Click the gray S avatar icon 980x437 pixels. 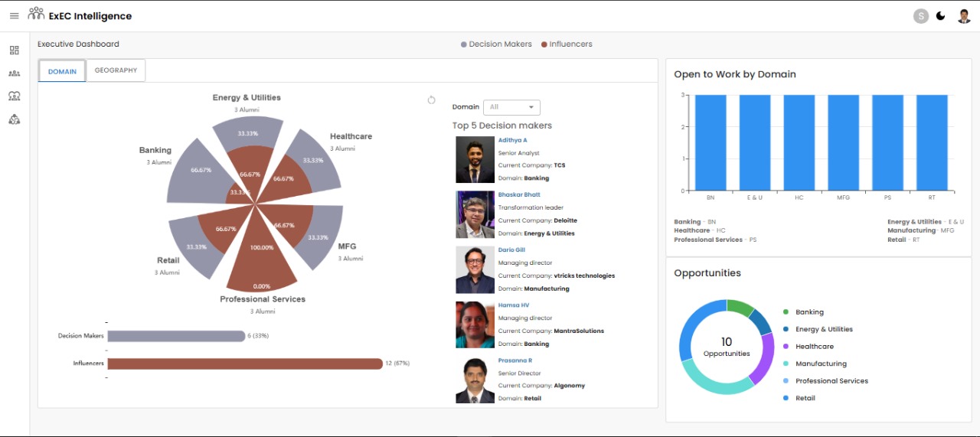[x=920, y=16]
